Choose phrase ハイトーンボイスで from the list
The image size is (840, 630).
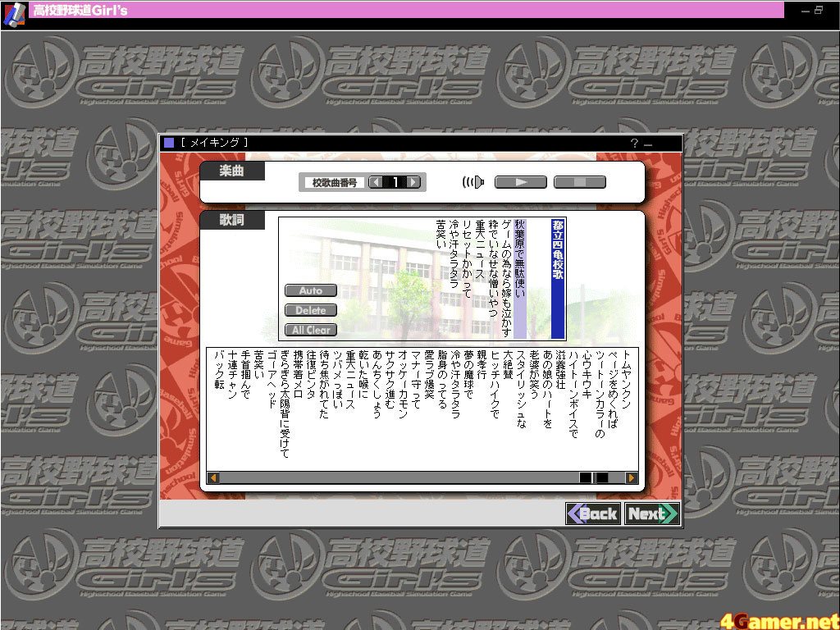point(574,394)
